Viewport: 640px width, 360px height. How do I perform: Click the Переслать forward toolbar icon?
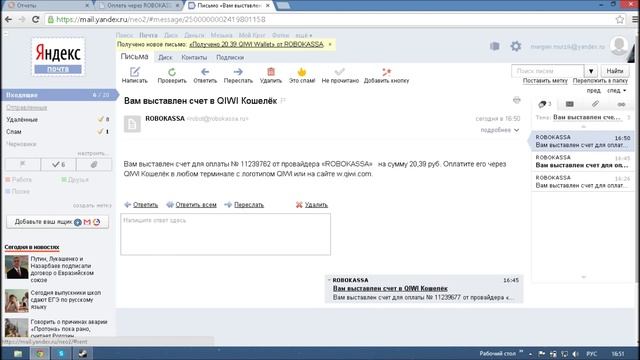(x=238, y=72)
